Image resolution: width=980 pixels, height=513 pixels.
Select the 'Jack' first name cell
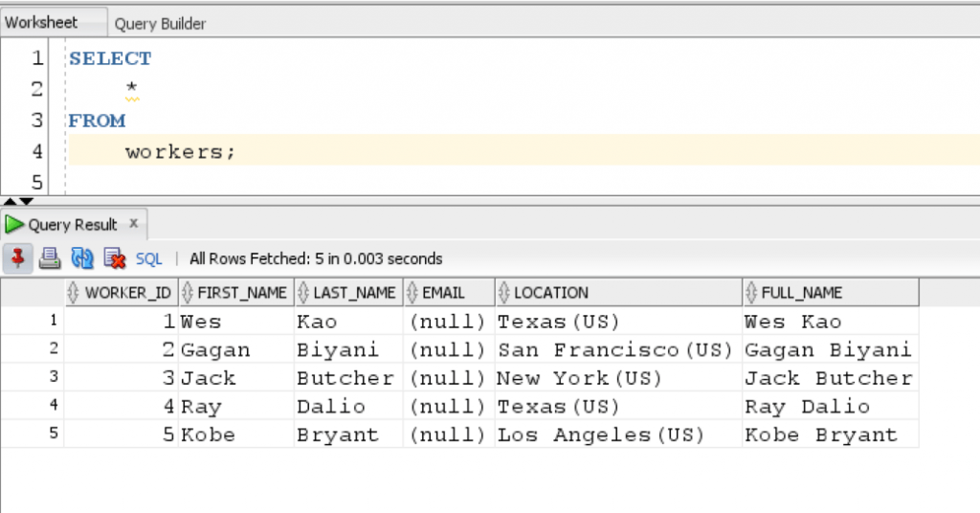coord(236,377)
